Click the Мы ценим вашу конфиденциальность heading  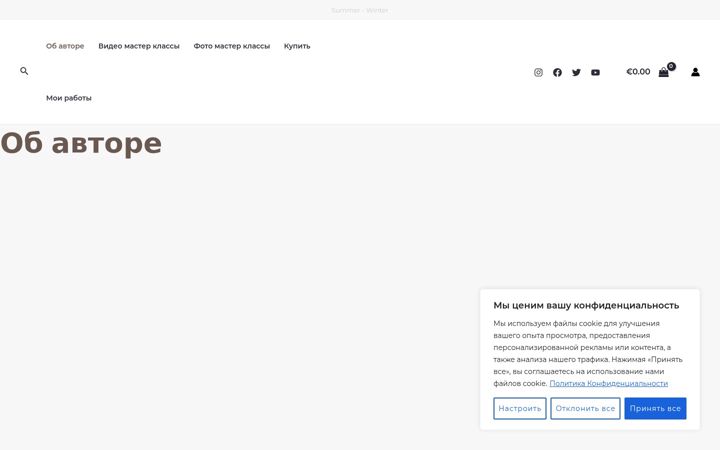[x=586, y=305]
